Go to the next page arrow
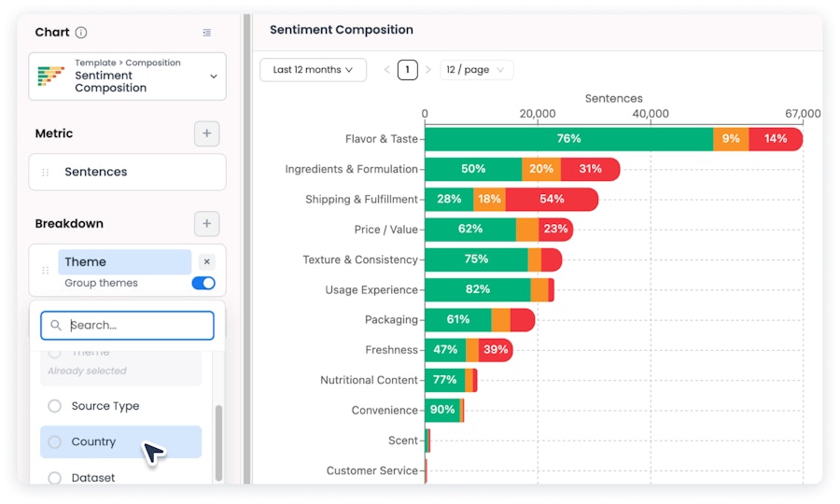 click(x=428, y=70)
